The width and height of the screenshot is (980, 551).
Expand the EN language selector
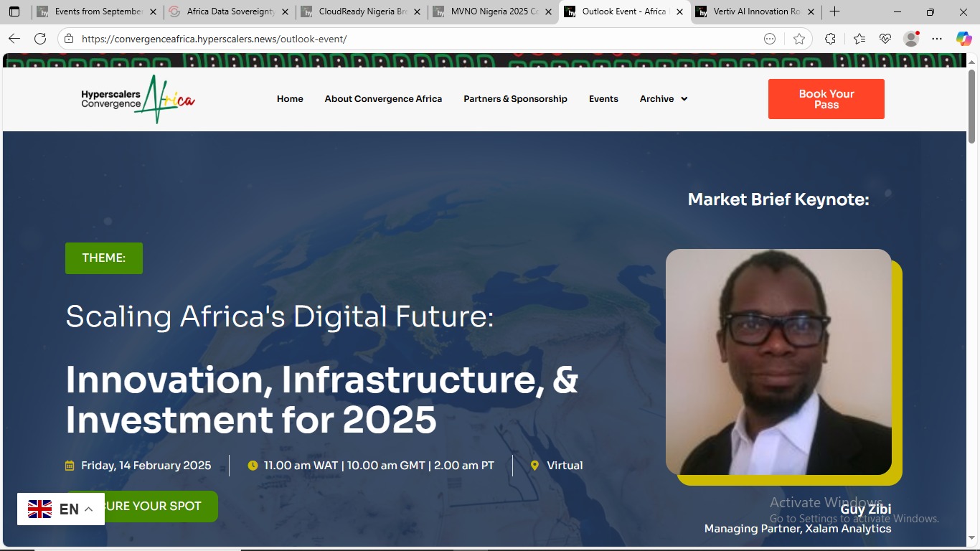pos(61,509)
